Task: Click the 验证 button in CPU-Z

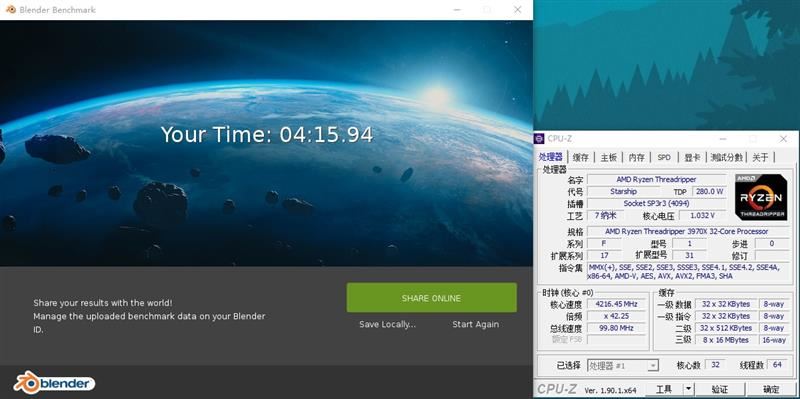Action: 719,389
